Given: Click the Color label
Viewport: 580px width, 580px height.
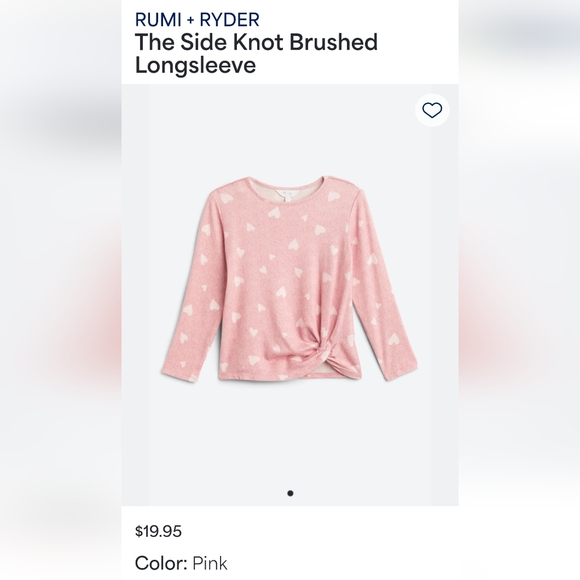Looking at the screenshot, I should 161,564.
